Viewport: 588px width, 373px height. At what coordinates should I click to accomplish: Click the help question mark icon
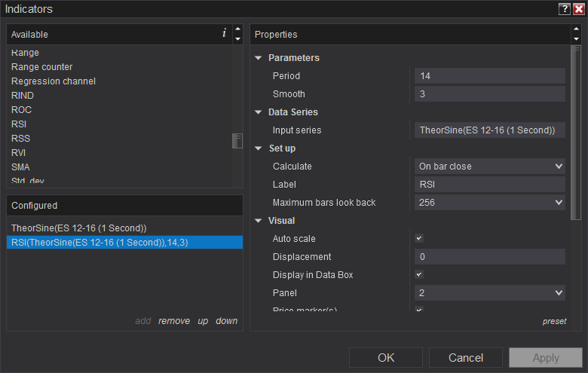[564, 9]
